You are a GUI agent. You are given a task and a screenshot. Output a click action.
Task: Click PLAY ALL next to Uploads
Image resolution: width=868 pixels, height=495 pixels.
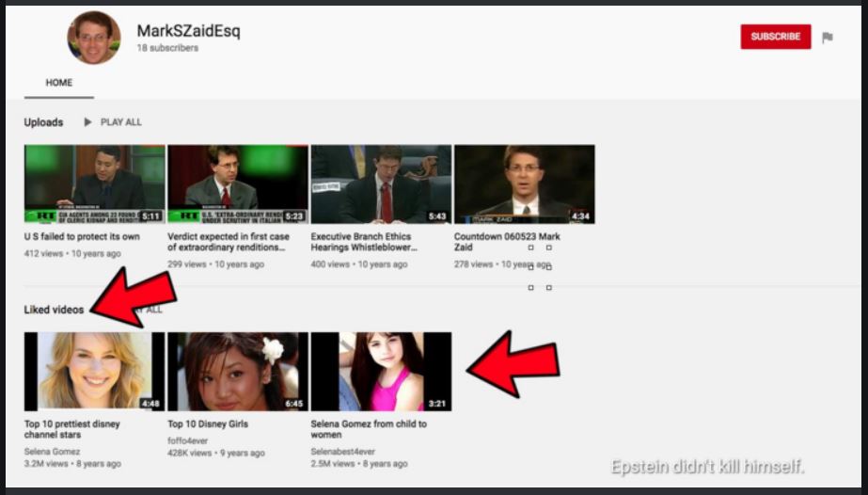pos(120,121)
